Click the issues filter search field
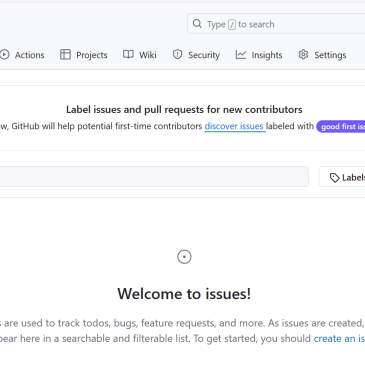365x365 pixels. pyautogui.click(x=154, y=177)
